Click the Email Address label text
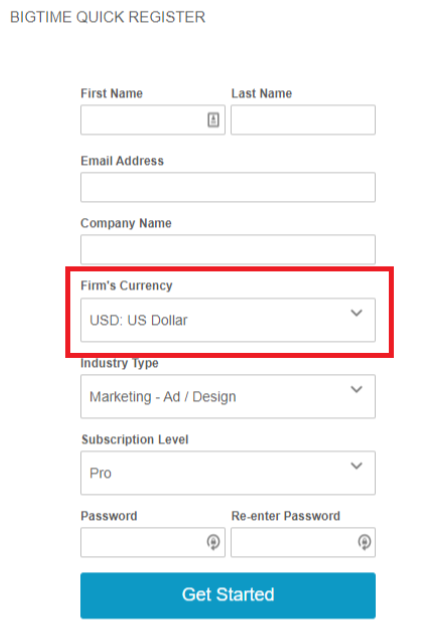 point(122,161)
